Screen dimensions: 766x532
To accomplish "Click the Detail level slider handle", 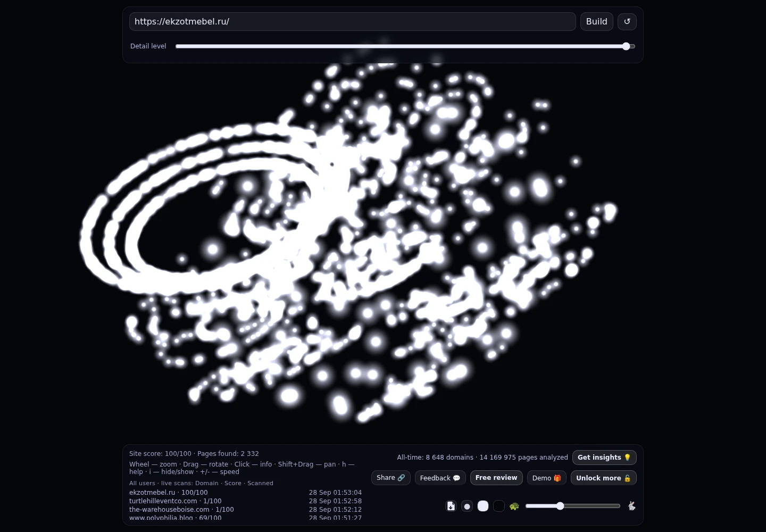I will [626, 46].
